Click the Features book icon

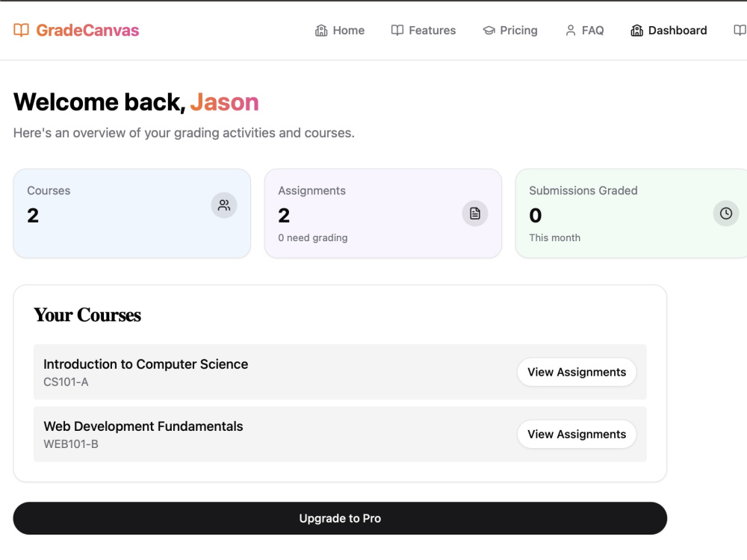(x=397, y=31)
